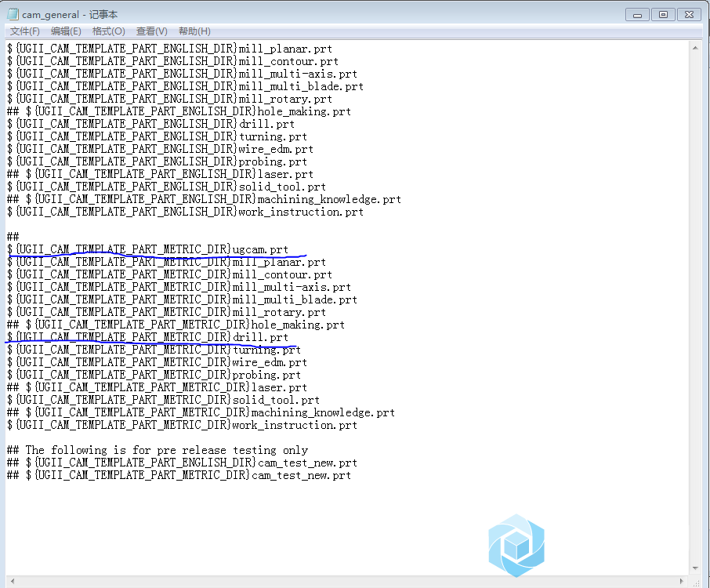Click the METRIC_DIR probing.prt line
The width and height of the screenshot is (710, 588).
tap(154, 375)
